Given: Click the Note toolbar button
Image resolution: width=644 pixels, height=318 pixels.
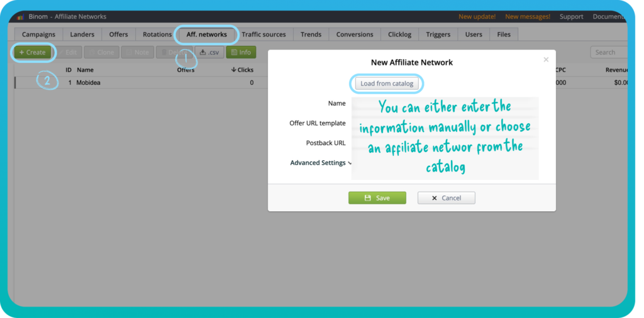Looking at the screenshot, I should (x=138, y=53).
